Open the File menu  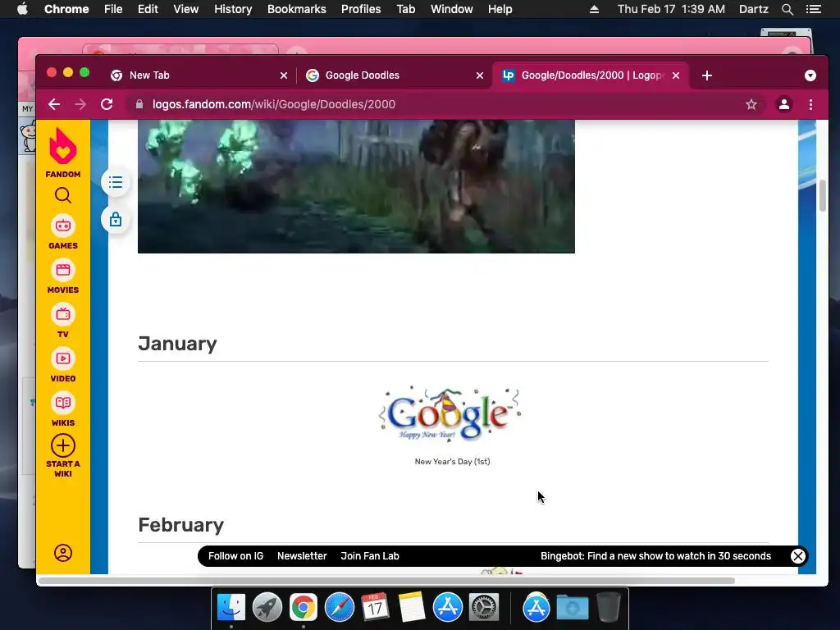coord(113,9)
